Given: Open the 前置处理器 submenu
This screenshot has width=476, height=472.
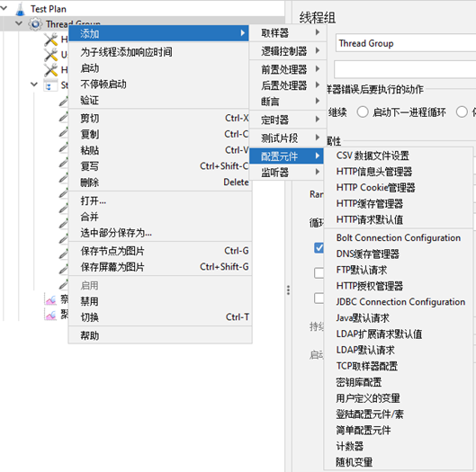Looking at the screenshot, I should (288, 69).
